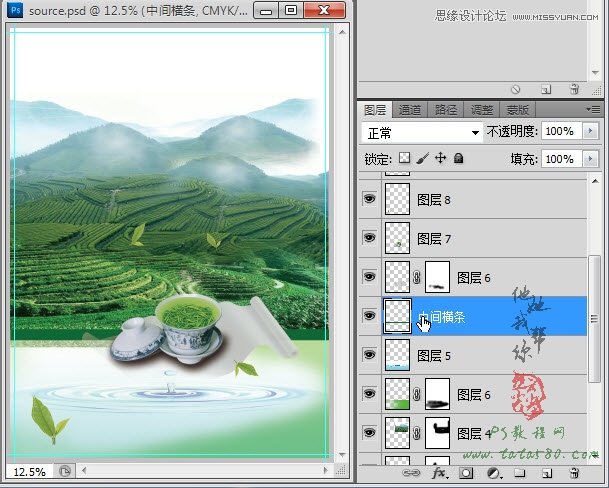Add a layer mask with the footer mask icon
Image resolution: width=609 pixels, height=488 pixels.
(x=466, y=473)
